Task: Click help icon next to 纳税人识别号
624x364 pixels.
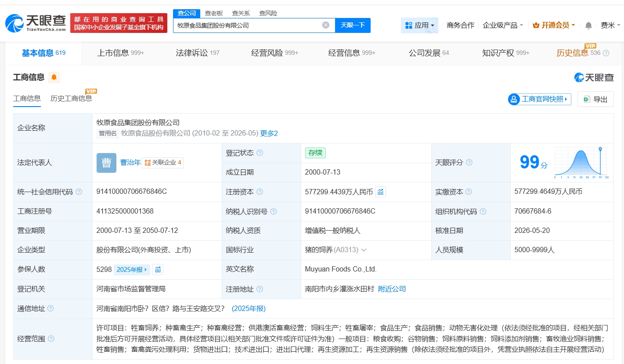Action: coord(274,211)
